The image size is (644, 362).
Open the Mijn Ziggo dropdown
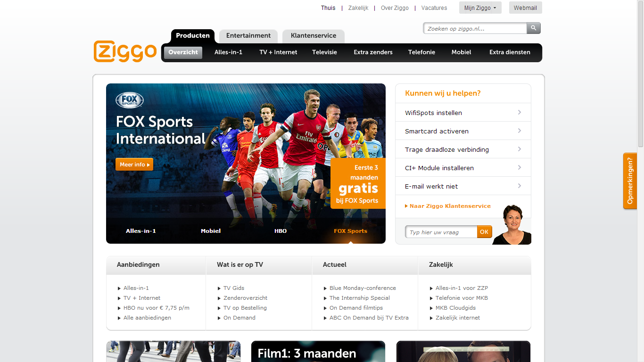pyautogui.click(x=480, y=8)
